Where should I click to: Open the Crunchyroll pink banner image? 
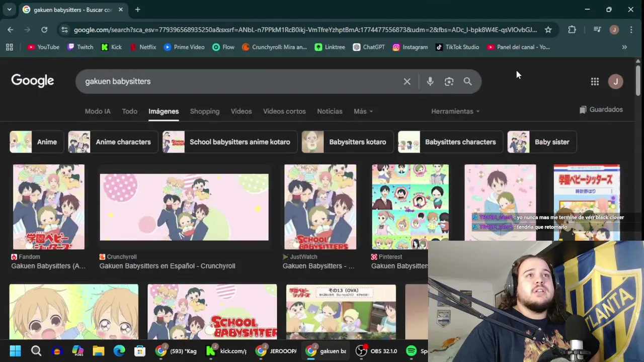pyautogui.click(x=184, y=207)
